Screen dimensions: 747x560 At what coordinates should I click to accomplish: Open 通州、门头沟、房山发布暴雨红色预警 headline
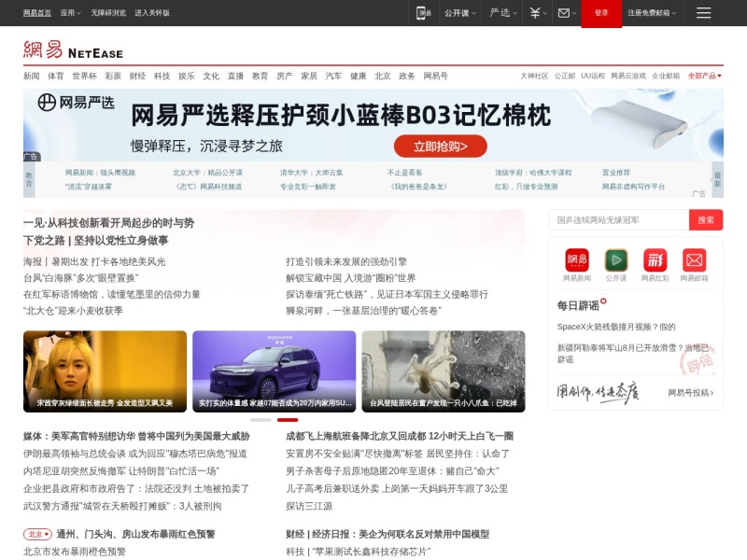[135, 534]
